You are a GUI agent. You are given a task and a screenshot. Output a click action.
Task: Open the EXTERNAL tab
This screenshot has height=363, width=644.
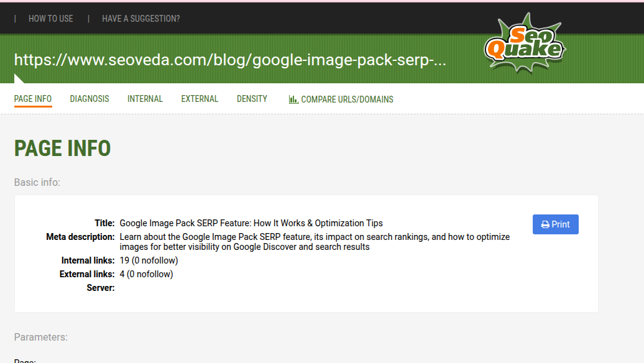tap(200, 99)
